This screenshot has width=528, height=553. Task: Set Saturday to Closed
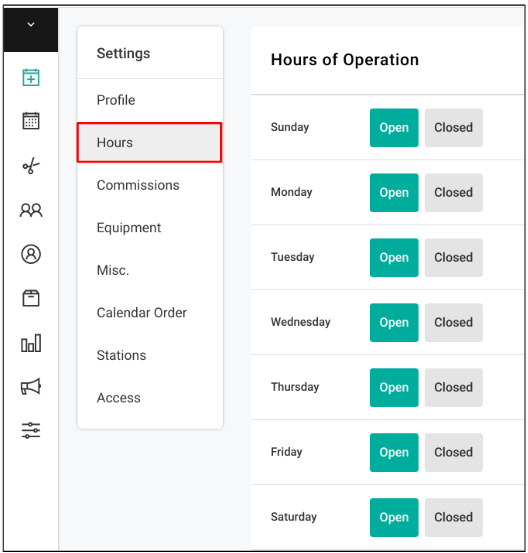tap(454, 517)
